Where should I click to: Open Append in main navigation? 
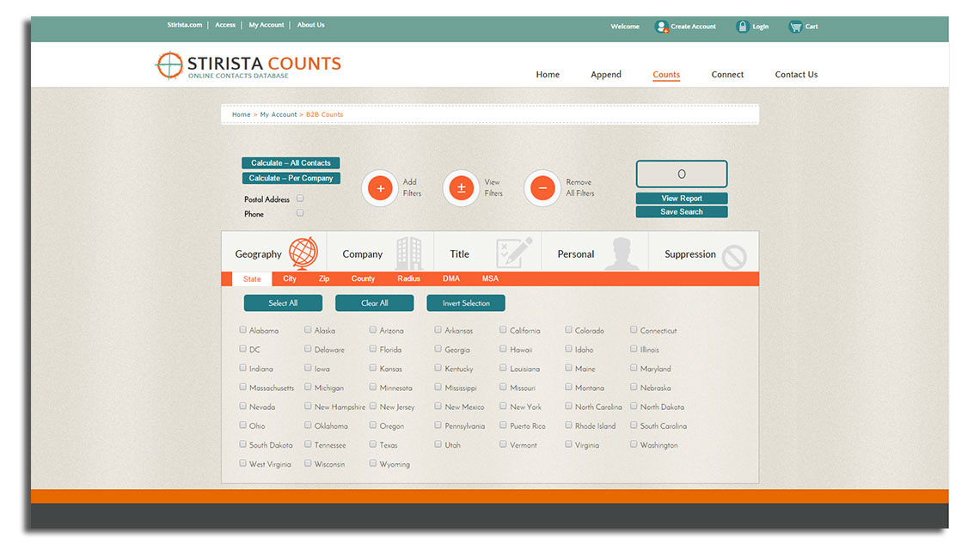(x=606, y=75)
